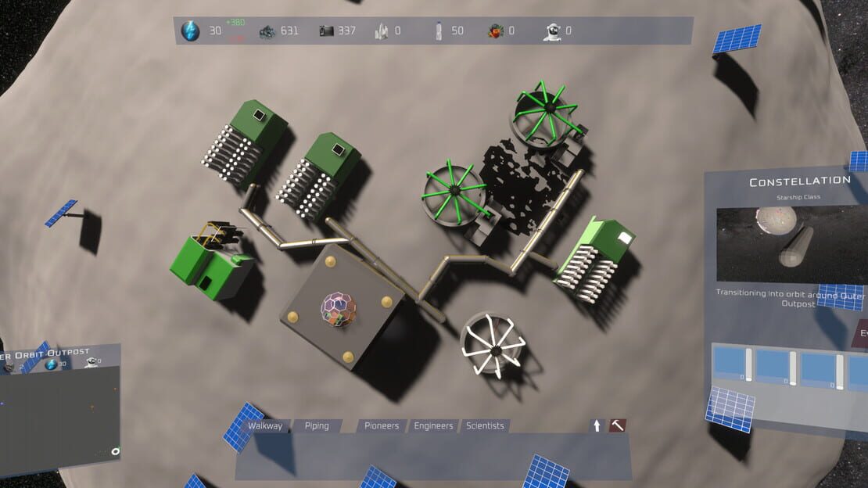
Task: Adjust the second cargo slot's vertical slider
Action: (x=793, y=368)
